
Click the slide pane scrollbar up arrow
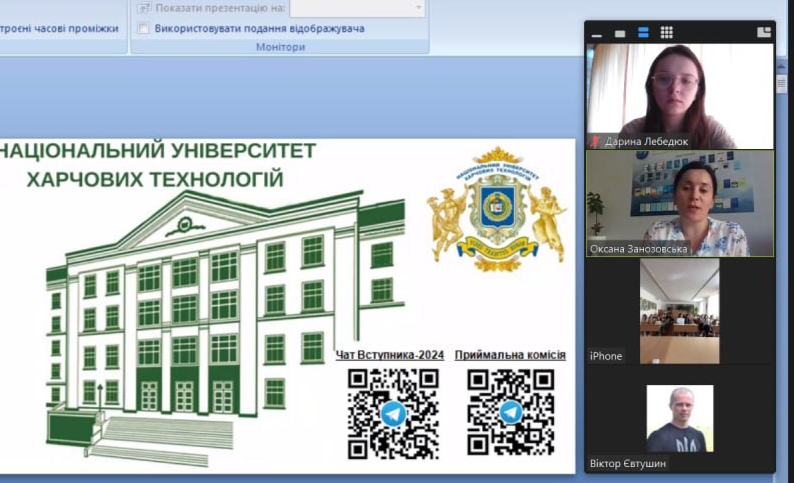point(781,67)
